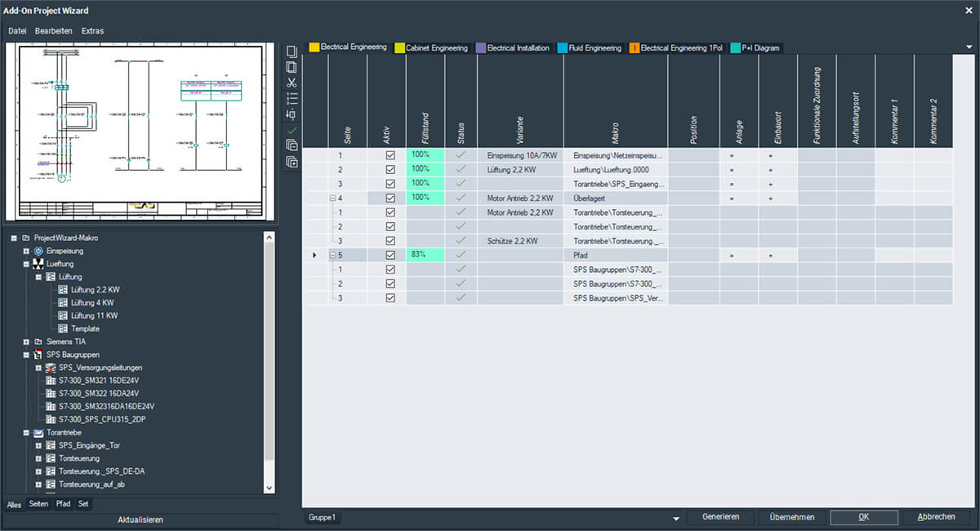This screenshot has height=531, width=980.
Task: Open the Extras menu
Action: [92, 31]
